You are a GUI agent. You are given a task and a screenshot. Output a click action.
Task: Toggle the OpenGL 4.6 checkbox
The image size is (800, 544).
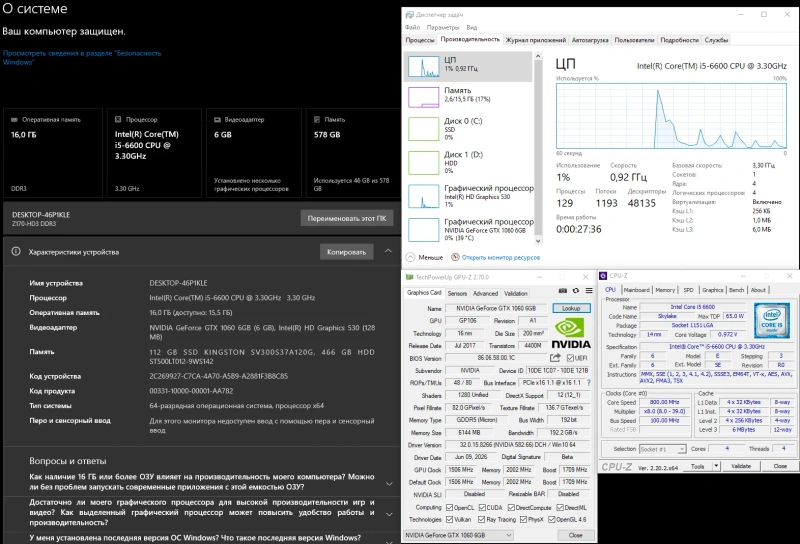(x=552, y=520)
